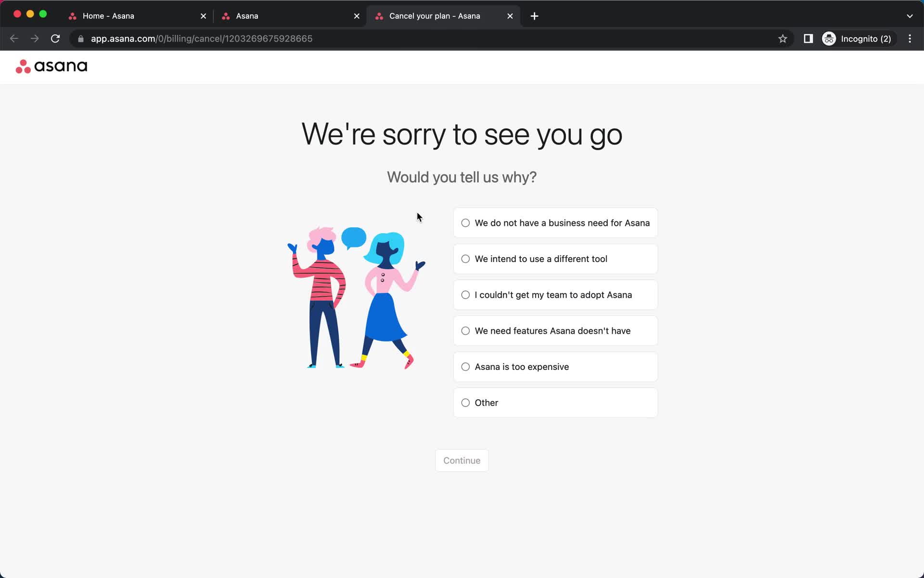Select radio button for Asana too expensive
Screen dimensions: 924x578
tap(466, 366)
